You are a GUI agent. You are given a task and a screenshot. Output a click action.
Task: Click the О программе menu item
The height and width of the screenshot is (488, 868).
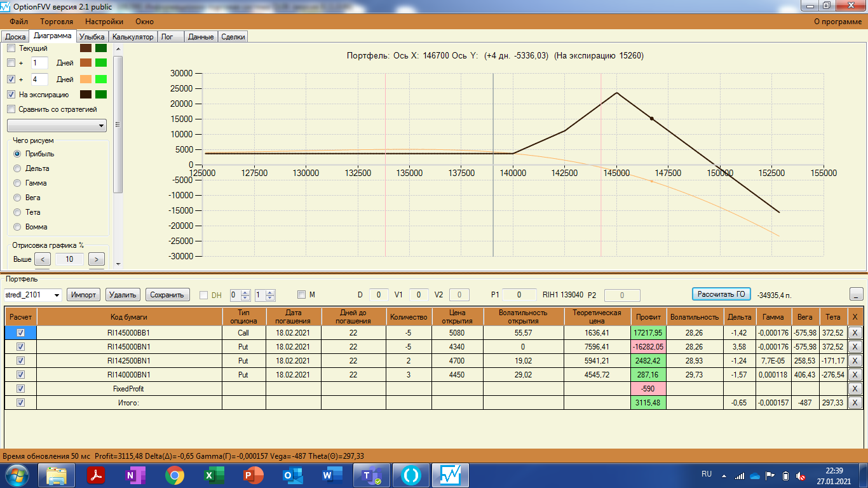[838, 22]
